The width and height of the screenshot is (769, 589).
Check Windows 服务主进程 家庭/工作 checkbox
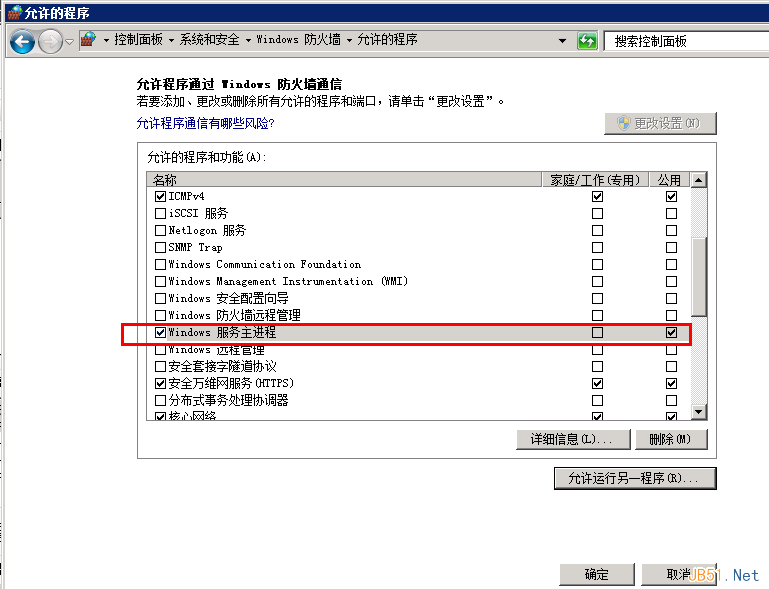point(597,333)
